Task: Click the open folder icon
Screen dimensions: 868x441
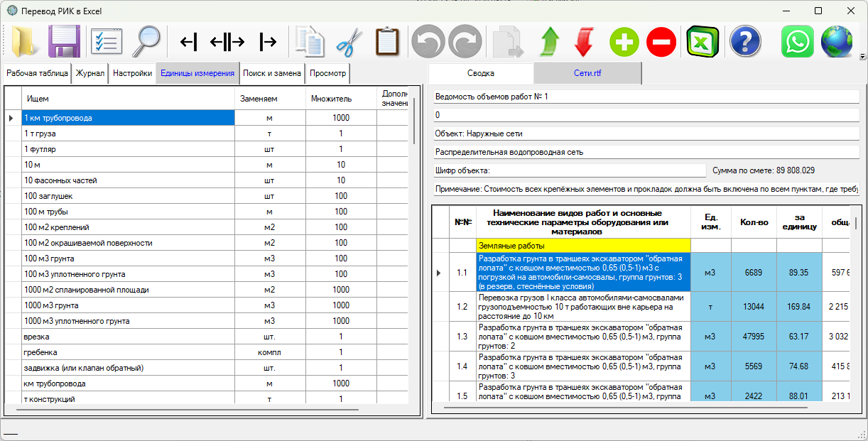Action: (26, 42)
